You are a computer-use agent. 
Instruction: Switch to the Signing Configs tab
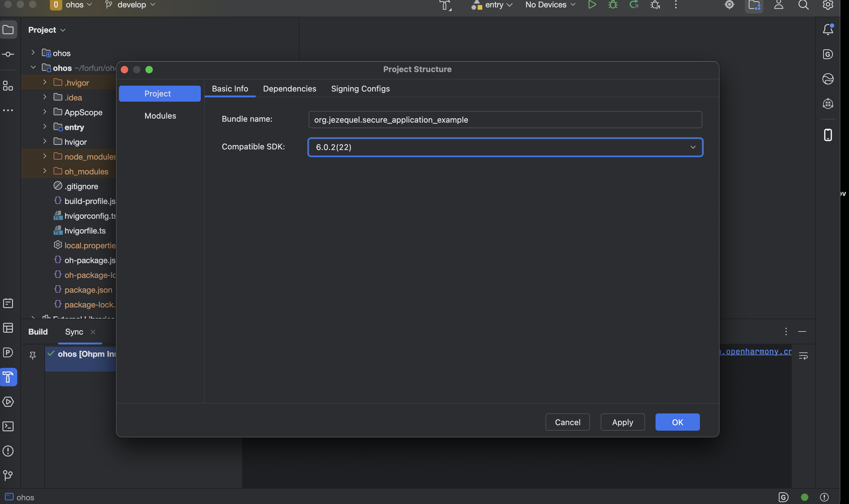click(x=360, y=89)
